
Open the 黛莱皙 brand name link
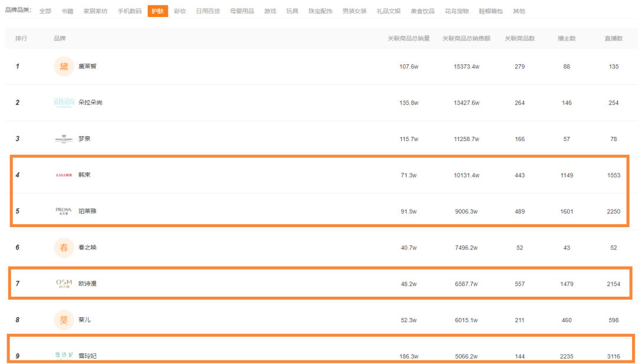87,66
